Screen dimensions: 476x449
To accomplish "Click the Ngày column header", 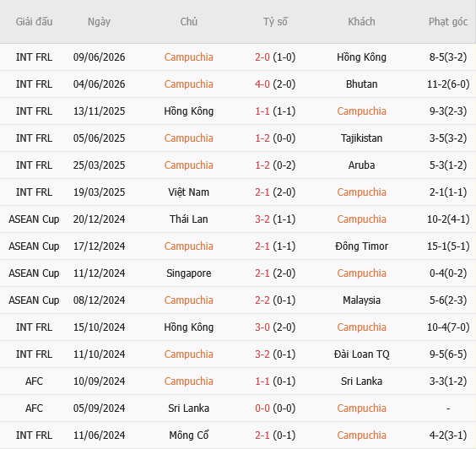I will (x=99, y=22).
